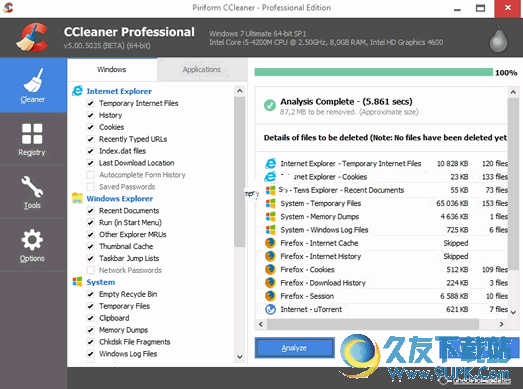523x389 pixels.
Task: Click '65 036 KB' size value
Action: tap(452, 203)
